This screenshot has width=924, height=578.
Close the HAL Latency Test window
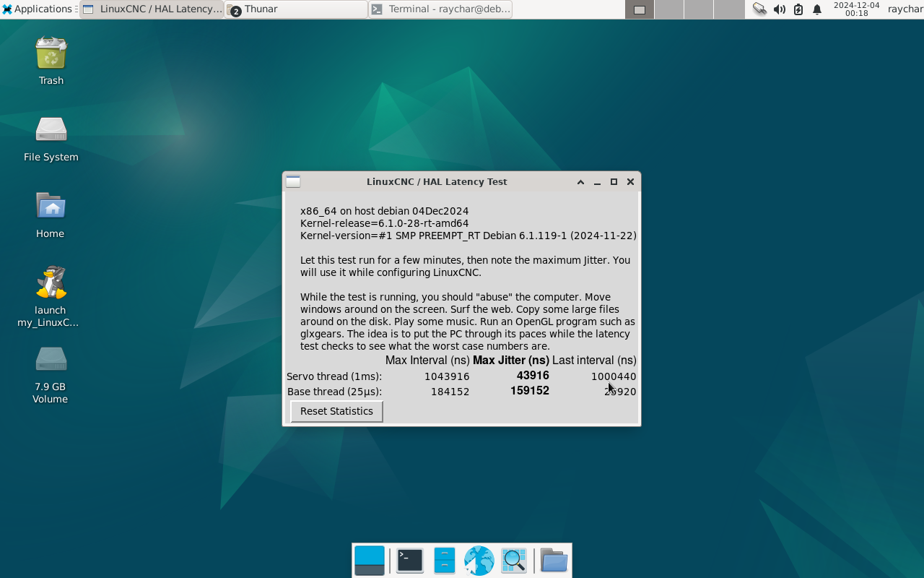[x=630, y=182]
